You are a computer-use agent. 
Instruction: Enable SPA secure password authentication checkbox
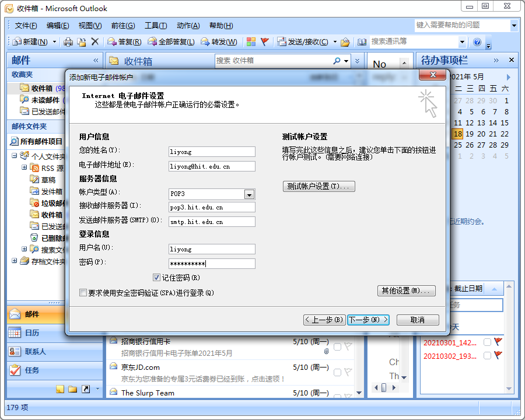click(x=83, y=293)
